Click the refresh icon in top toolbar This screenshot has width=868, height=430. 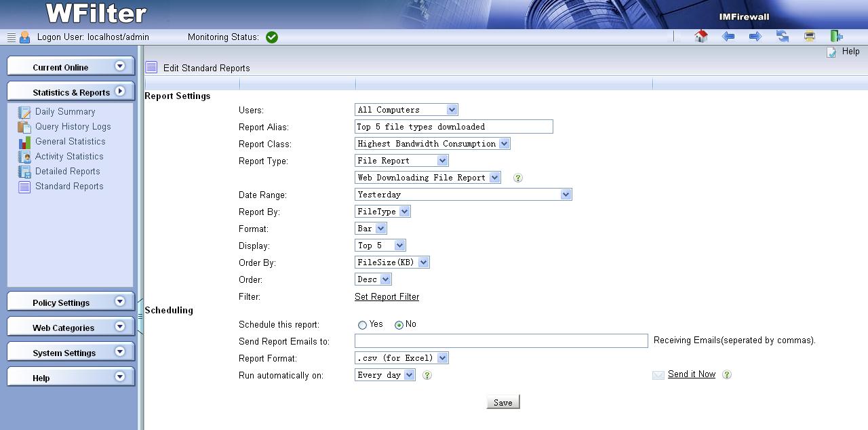pos(783,37)
